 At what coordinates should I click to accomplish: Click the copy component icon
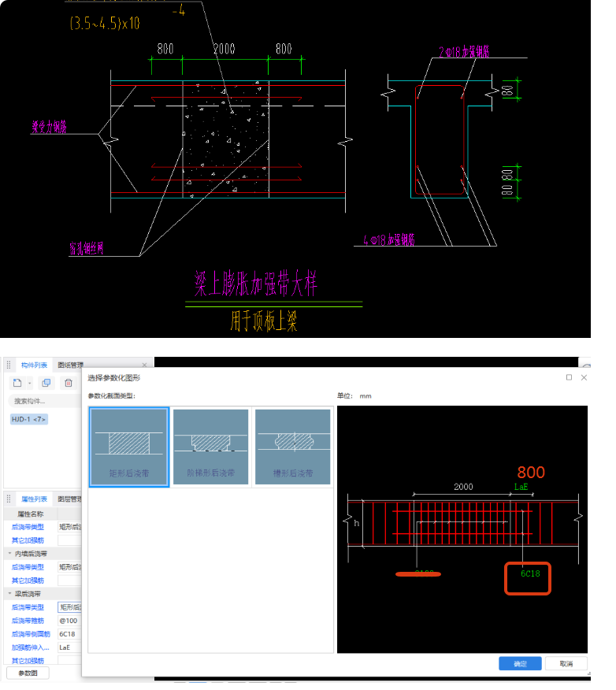46,383
